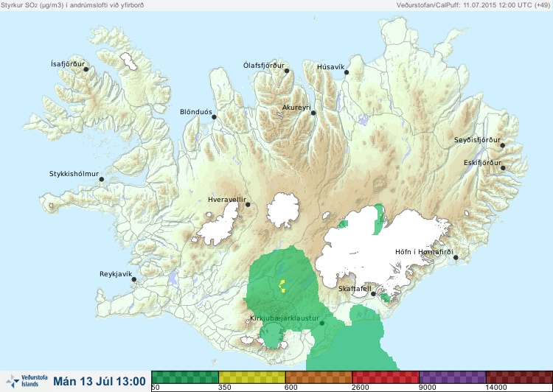Click the 'Stykkishólmur' place label
Viewport: 553px width, 392px height.
(x=74, y=174)
